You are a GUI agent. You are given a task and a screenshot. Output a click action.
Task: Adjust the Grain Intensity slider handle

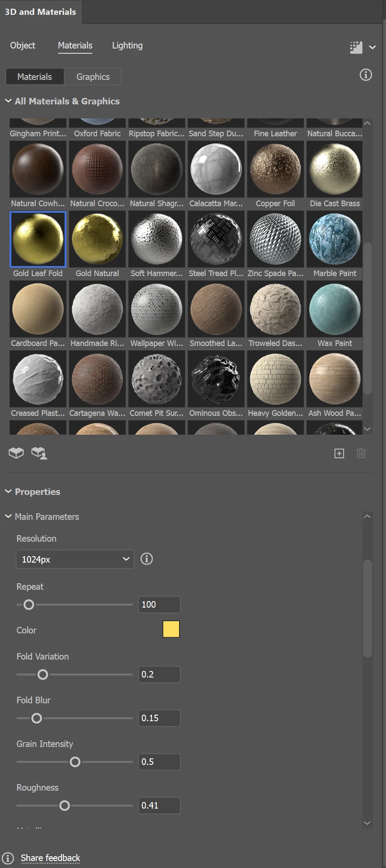pyautogui.click(x=75, y=762)
